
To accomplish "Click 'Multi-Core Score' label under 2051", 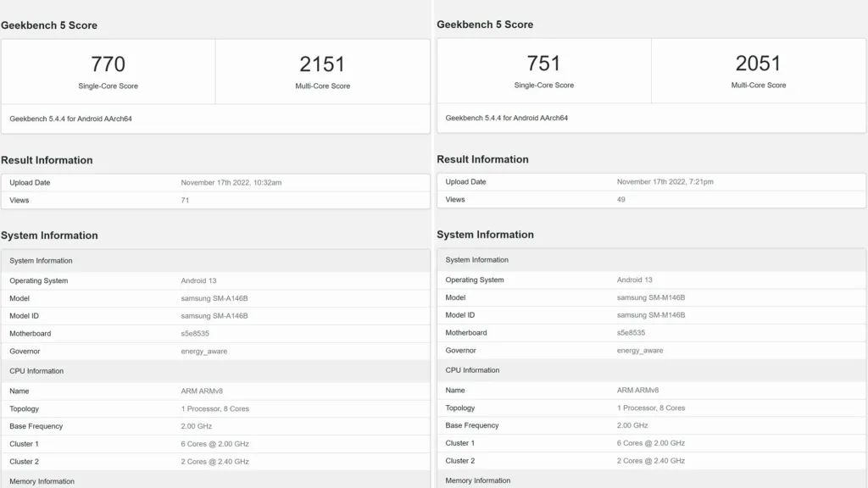I will click(759, 86).
